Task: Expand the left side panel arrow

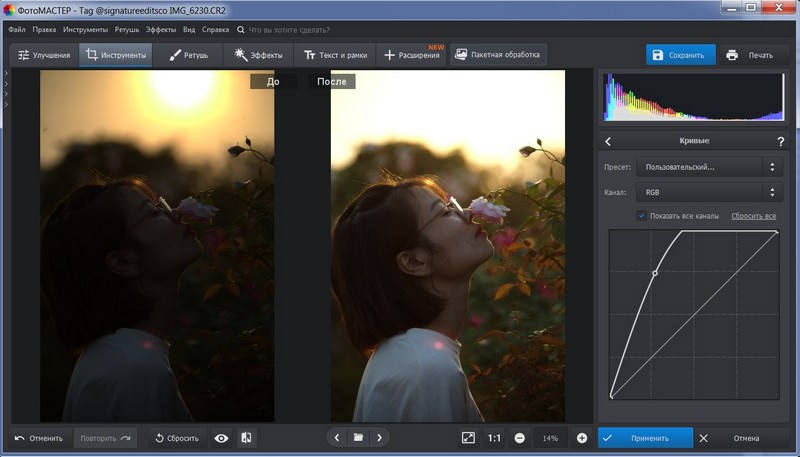Action: (x=6, y=75)
